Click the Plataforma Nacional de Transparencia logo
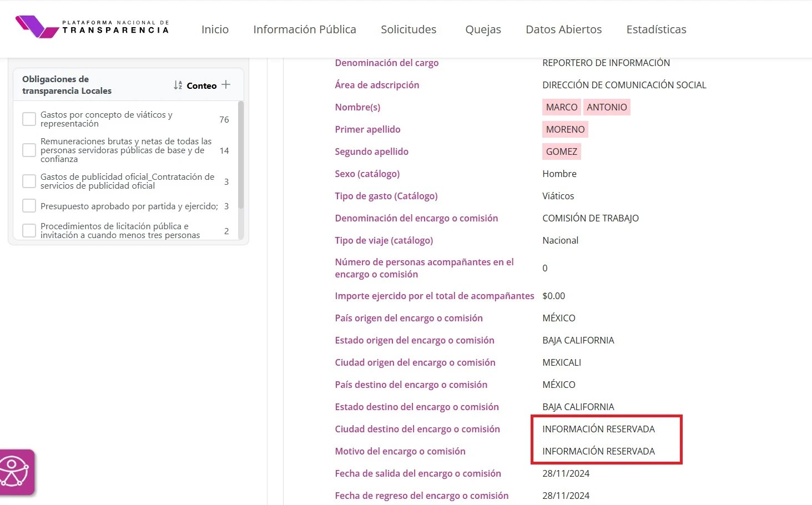812x505 pixels. point(92,27)
